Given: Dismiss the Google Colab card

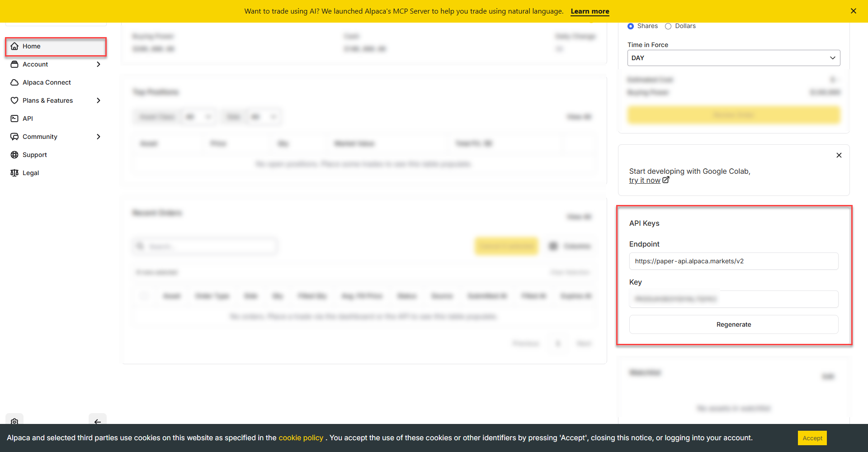Looking at the screenshot, I should pyautogui.click(x=839, y=155).
